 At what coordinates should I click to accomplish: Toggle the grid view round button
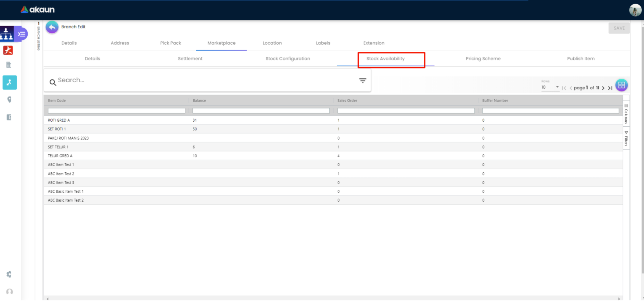click(621, 85)
